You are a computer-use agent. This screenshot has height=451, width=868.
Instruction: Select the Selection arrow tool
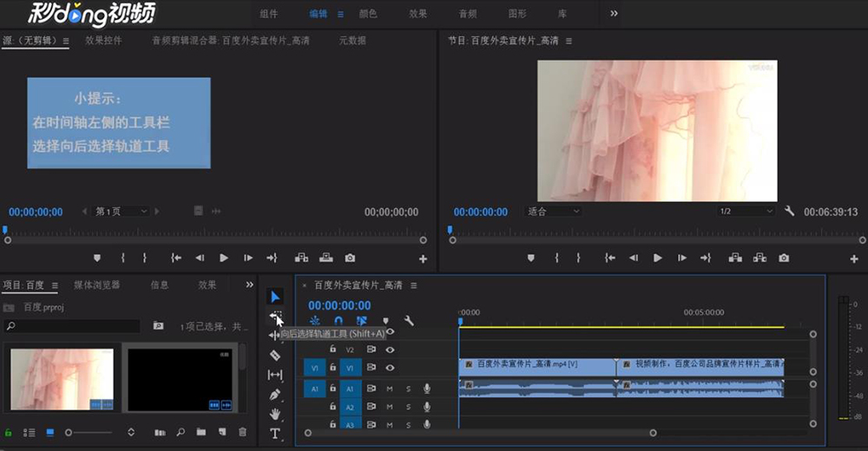[274, 297]
